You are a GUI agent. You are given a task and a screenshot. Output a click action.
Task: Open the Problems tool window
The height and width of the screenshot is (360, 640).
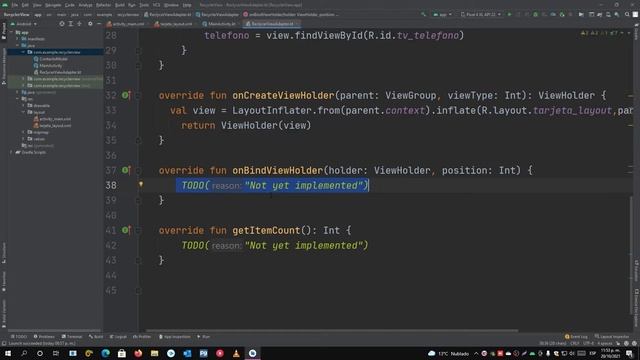pos(44,337)
